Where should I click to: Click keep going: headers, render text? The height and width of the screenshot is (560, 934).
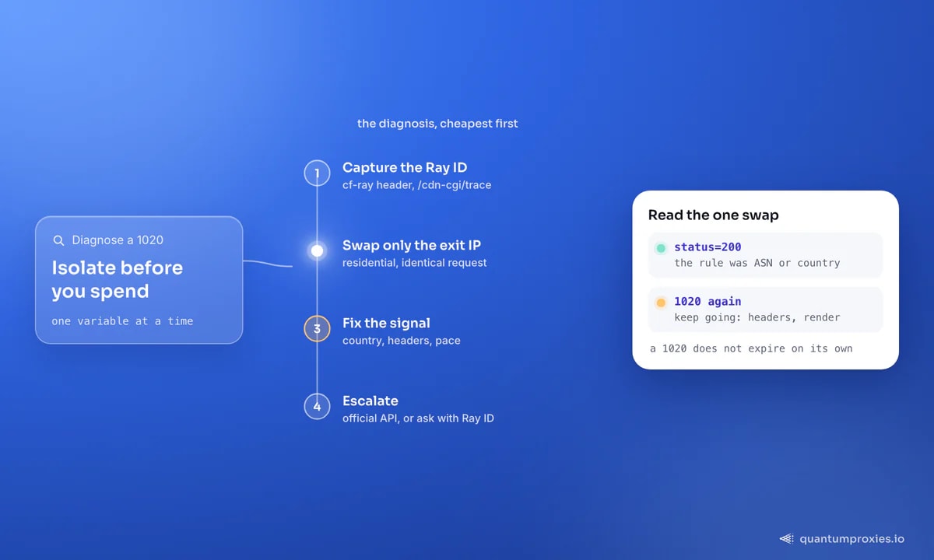coord(757,317)
